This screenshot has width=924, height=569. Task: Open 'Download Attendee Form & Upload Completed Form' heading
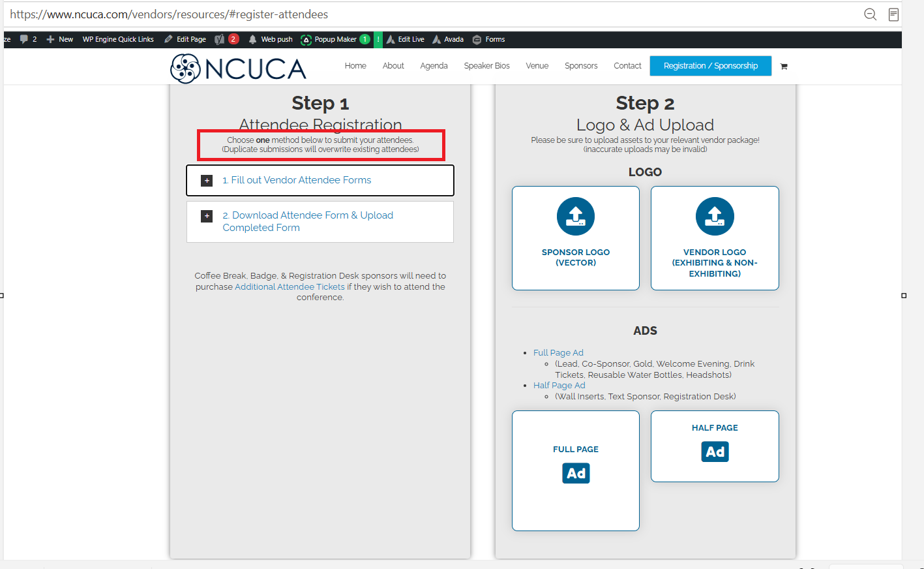pos(308,221)
